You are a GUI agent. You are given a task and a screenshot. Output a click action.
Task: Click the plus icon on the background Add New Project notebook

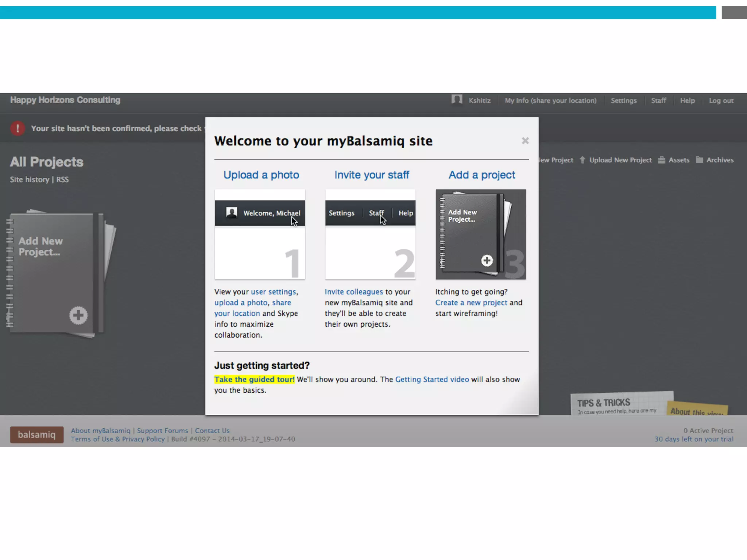[78, 315]
